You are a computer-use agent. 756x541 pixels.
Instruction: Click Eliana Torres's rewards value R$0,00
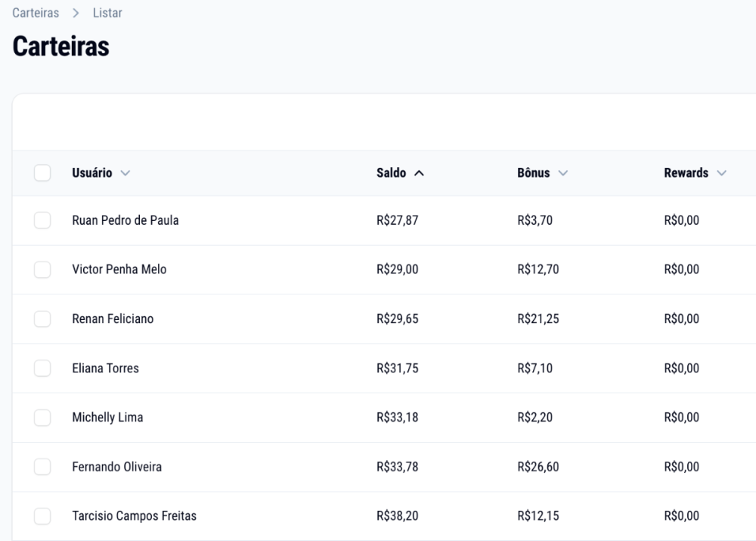(x=681, y=368)
